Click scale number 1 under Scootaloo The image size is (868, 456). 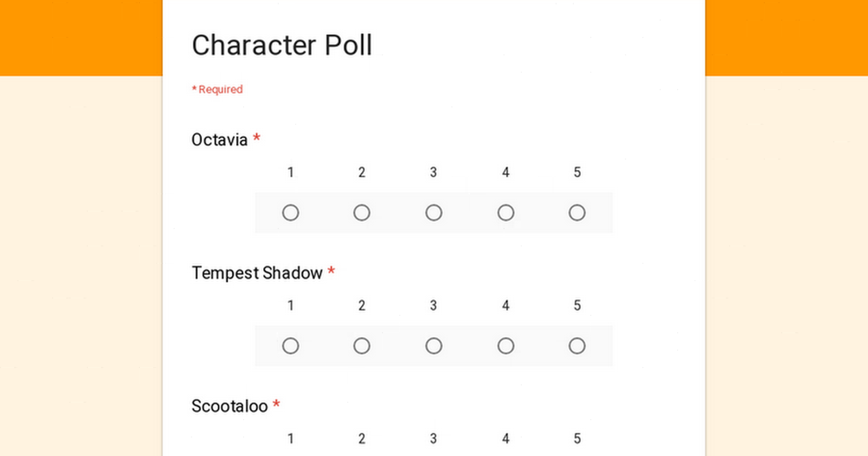coord(290,439)
